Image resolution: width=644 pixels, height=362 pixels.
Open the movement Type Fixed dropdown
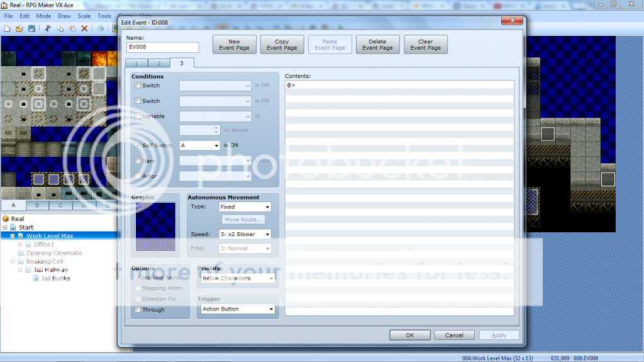[245, 206]
